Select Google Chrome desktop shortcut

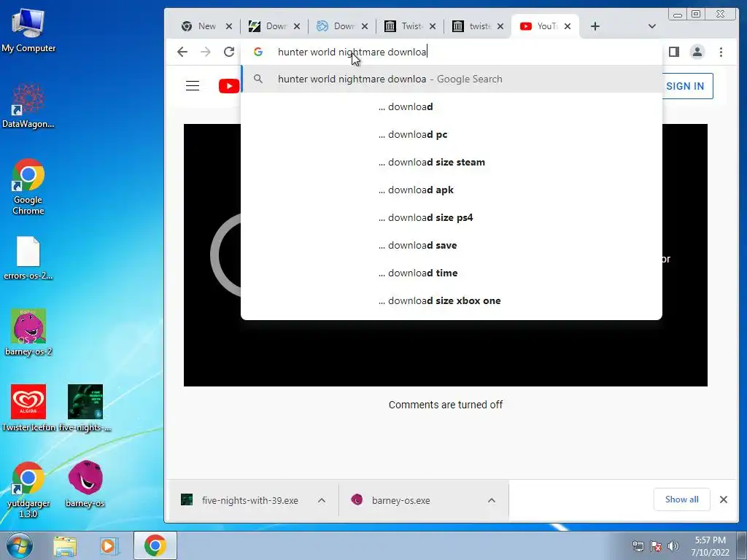pyautogui.click(x=28, y=187)
